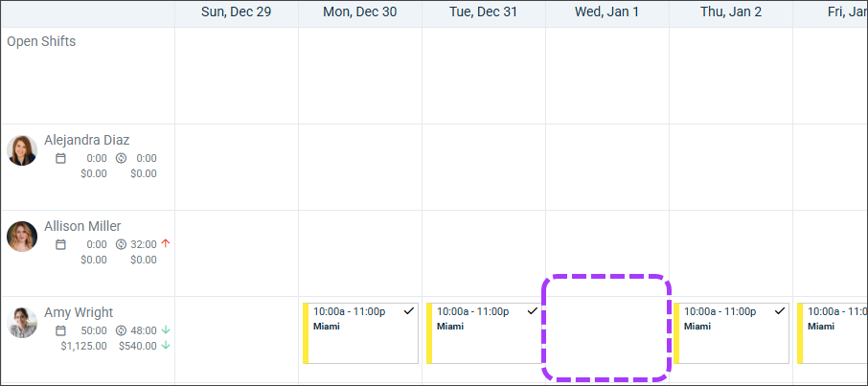Click Amy Wright's clocked hours icon
Viewport: 868px width, 386px height.
click(121, 330)
